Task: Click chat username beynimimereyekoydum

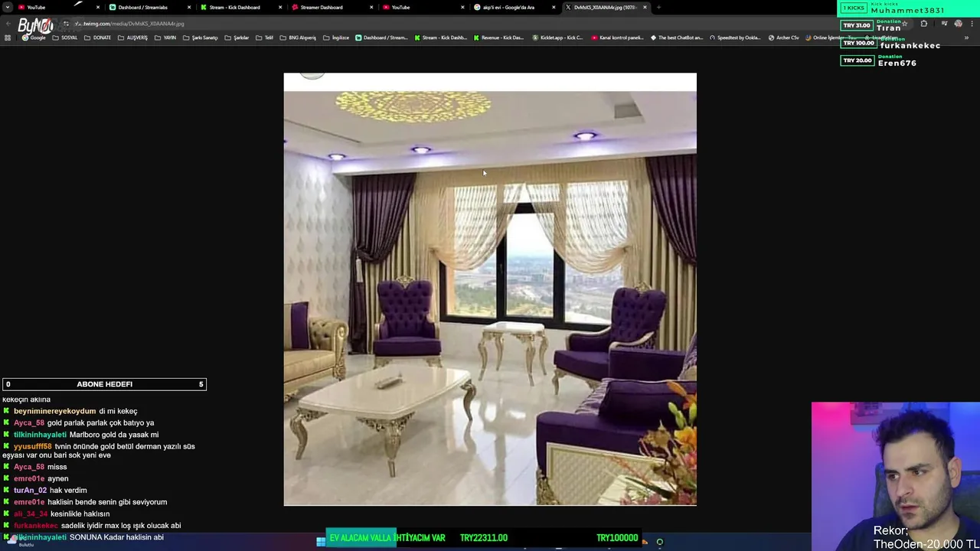Action: point(55,411)
